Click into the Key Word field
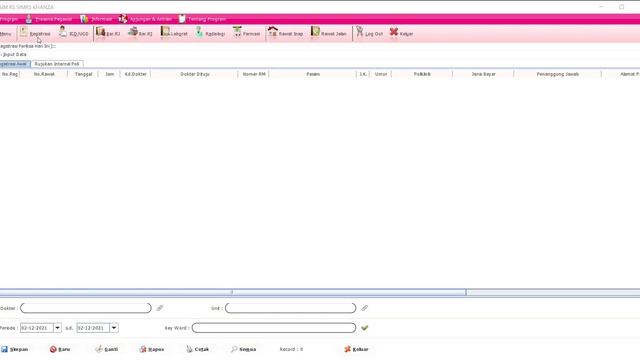 273,328
